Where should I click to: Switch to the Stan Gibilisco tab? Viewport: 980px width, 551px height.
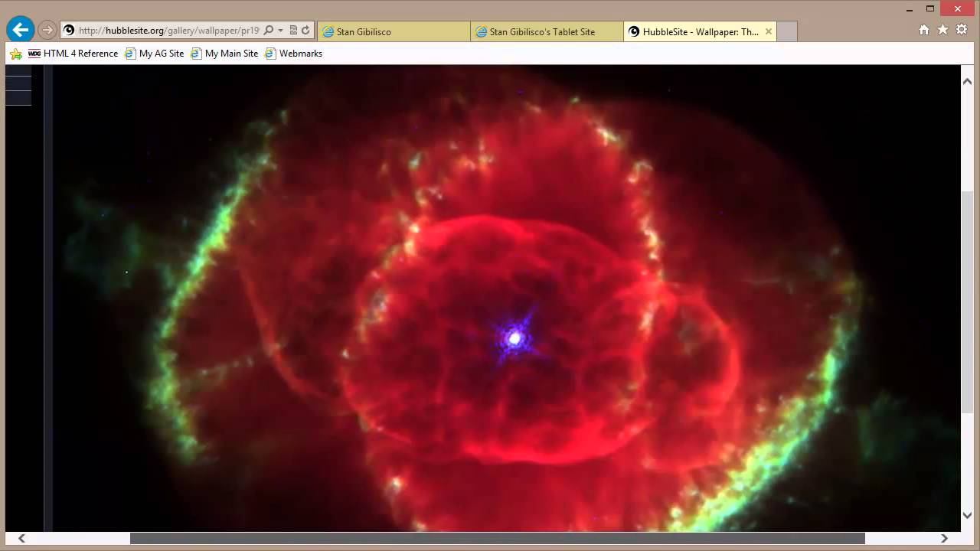pyautogui.click(x=394, y=31)
